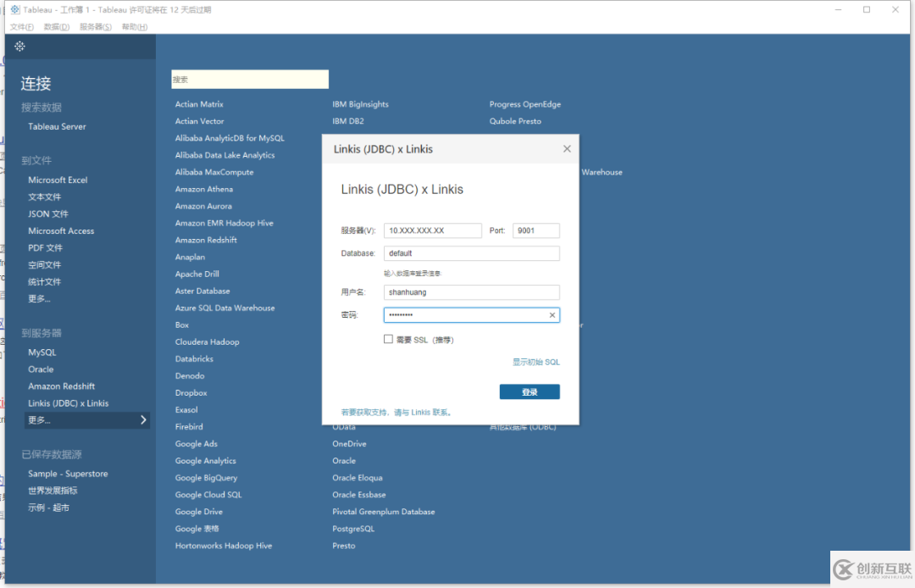Screen dimensions: 915x588
Task: Close the Linkis (JDBC) connection dialog
Action: tap(567, 149)
